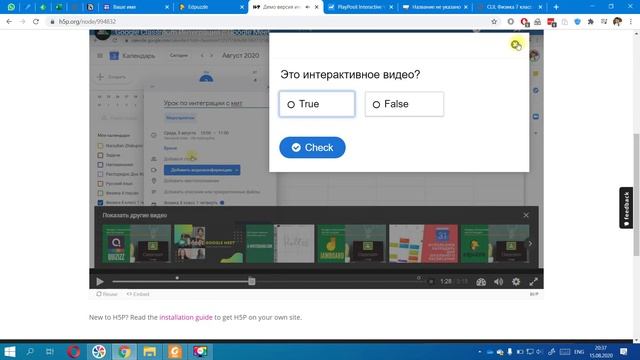
Task: Switch to the Edpuzzle browser tab
Action: pyautogui.click(x=211, y=7)
